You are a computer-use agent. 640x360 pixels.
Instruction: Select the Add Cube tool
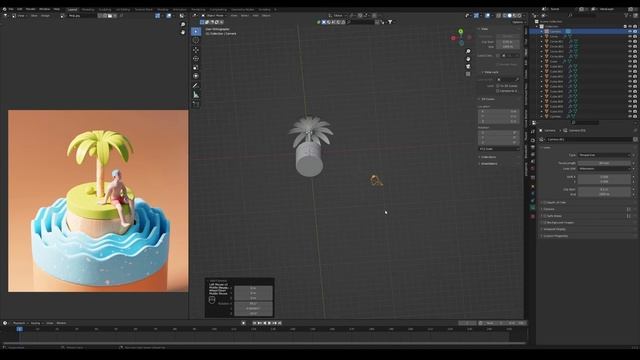[196, 104]
